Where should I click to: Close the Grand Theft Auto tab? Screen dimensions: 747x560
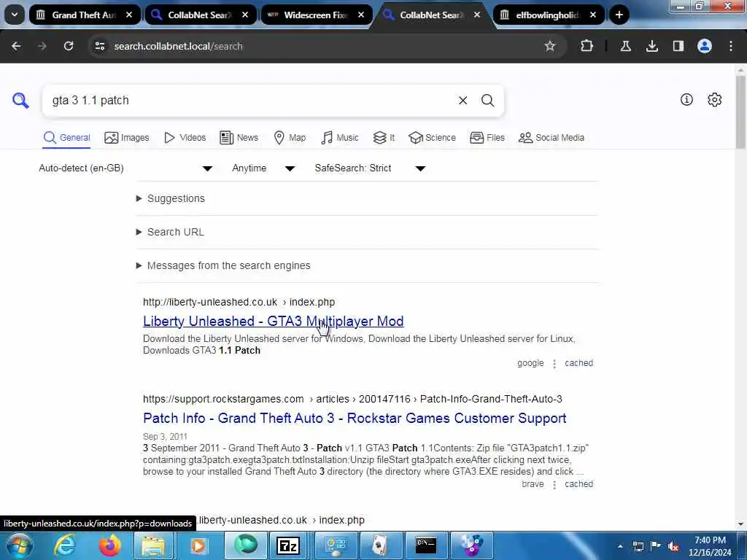[129, 15]
